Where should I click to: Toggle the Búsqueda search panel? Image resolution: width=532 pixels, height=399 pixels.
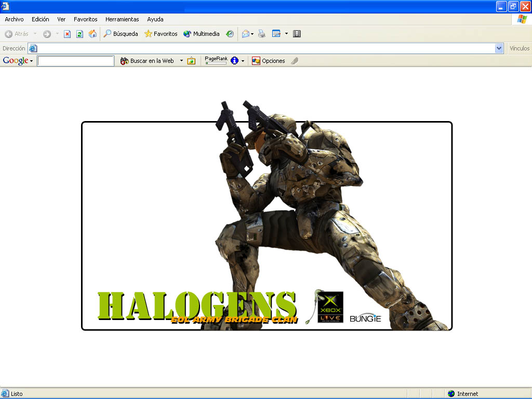121,34
